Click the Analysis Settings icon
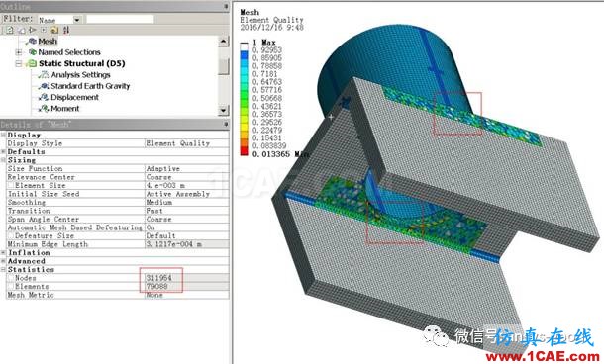Viewport: 604px width, 364px height. [x=44, y=74]
